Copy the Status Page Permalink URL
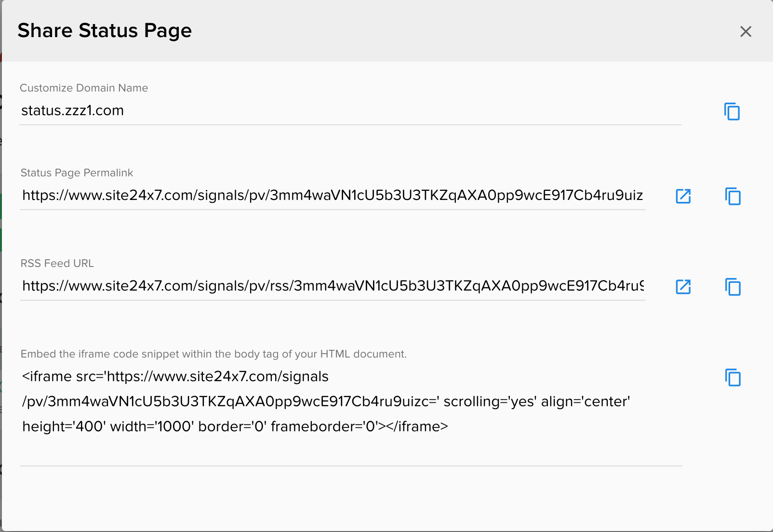Screen dimensions: 773x532 733,196
